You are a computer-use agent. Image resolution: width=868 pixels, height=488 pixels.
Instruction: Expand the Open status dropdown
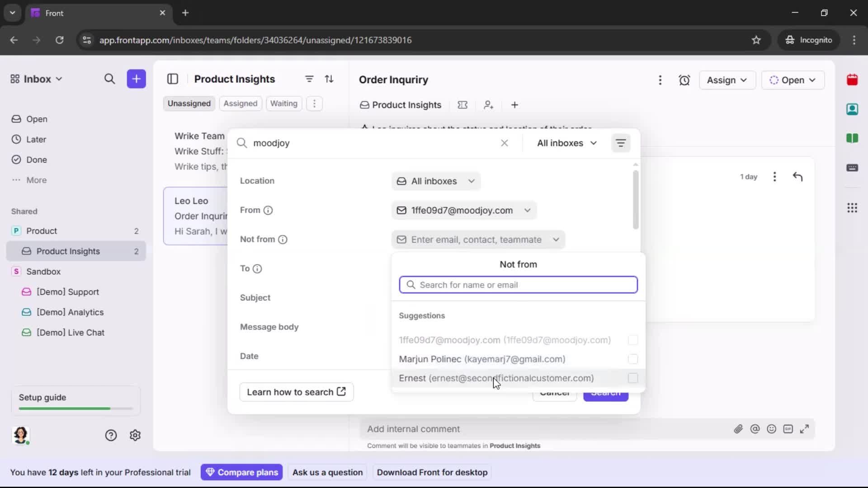(793, 80)
